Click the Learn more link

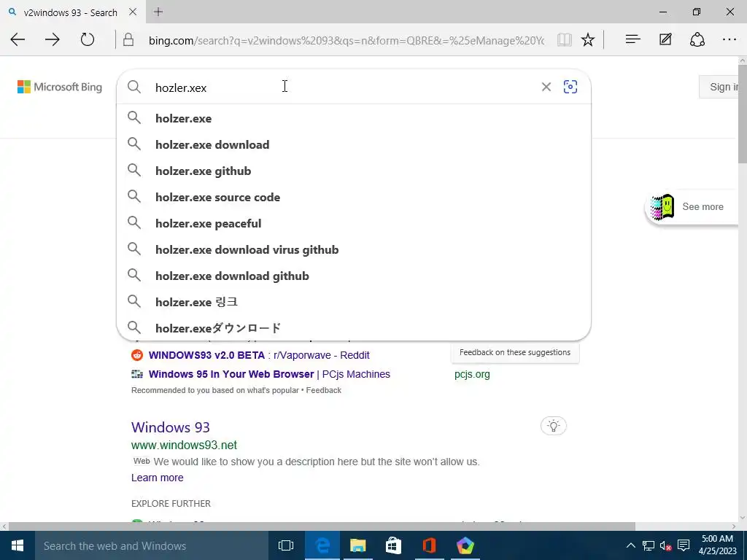click(158, 478)
